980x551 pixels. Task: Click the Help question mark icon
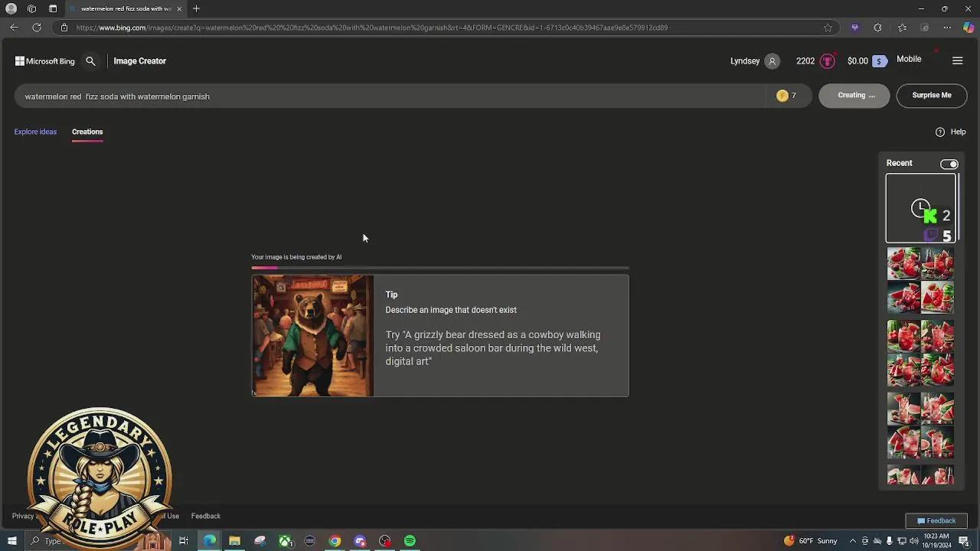coord(940,132)
